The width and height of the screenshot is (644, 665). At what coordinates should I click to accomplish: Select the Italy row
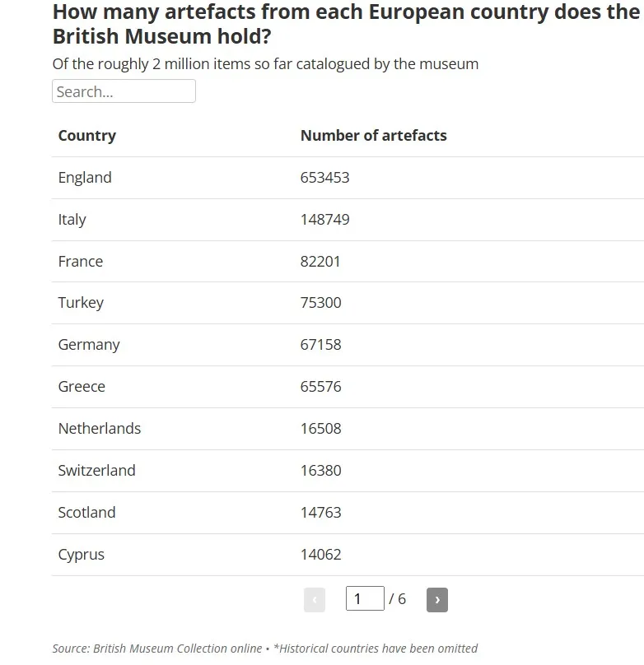(348, 220)
